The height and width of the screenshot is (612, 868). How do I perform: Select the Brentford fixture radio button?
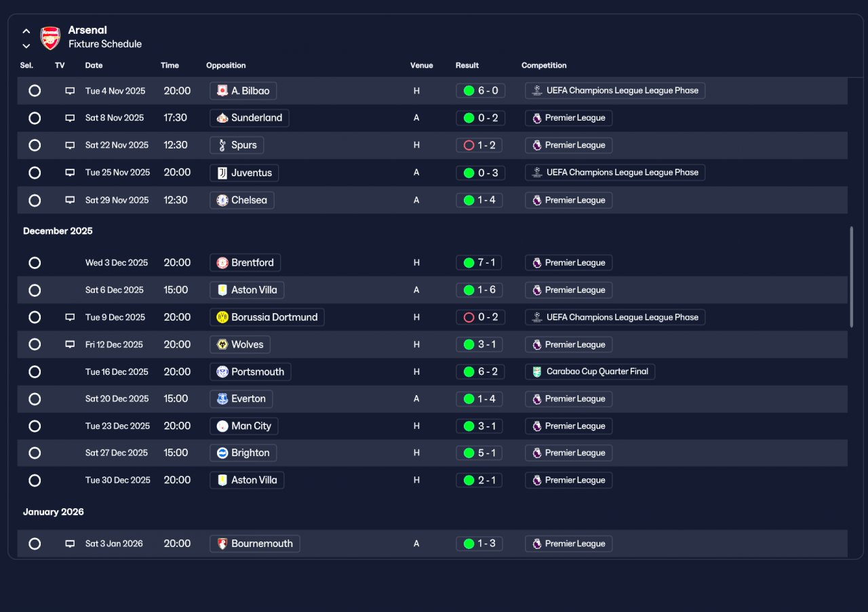pyautogui.click(x=35, y=263)
